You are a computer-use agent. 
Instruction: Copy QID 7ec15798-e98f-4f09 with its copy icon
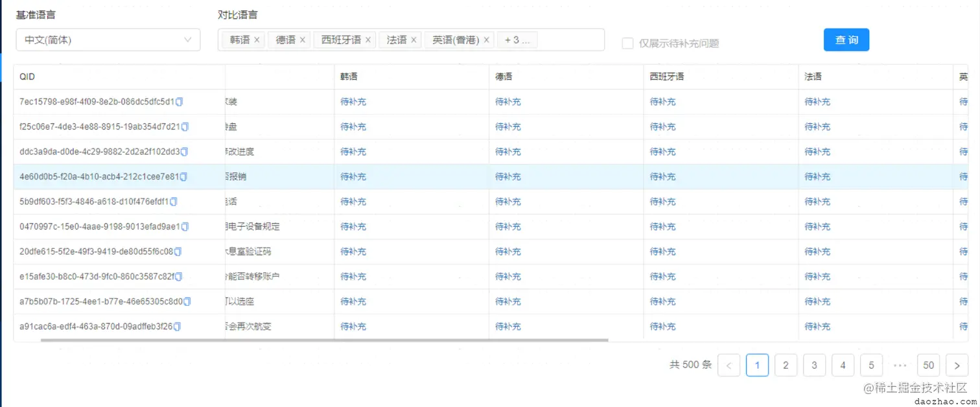coord(180,102)
